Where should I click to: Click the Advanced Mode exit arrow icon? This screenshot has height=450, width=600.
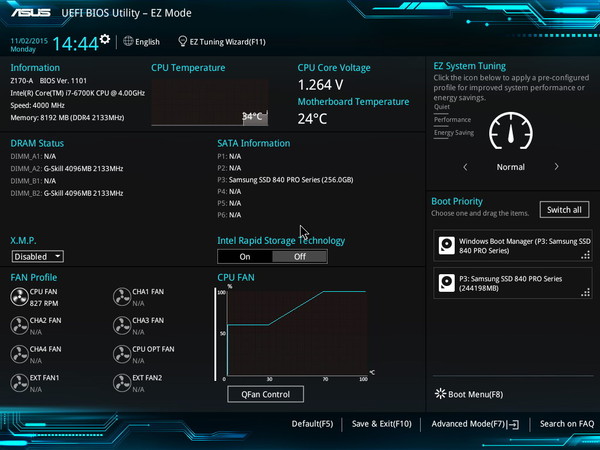(x=513, y=424)
